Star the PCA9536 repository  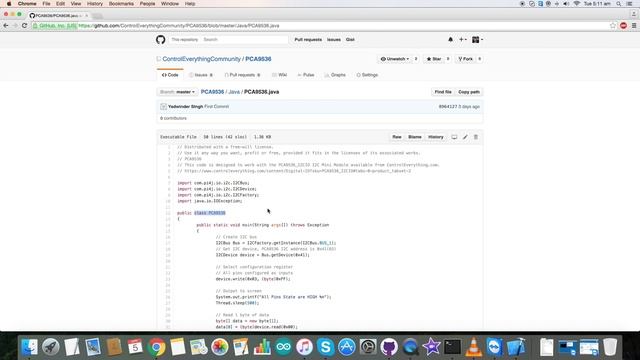(x=433, y=59)
